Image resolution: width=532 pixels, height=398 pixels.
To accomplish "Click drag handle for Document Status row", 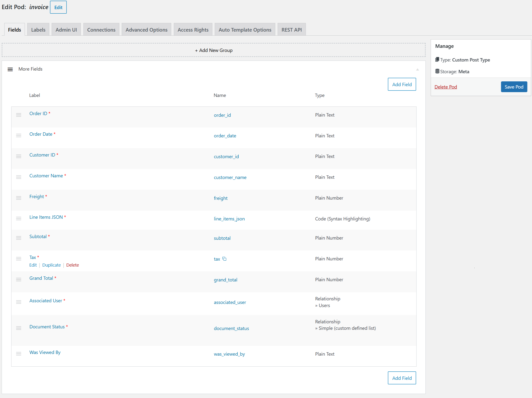I will pyautogui.click(x=18, y=328).
